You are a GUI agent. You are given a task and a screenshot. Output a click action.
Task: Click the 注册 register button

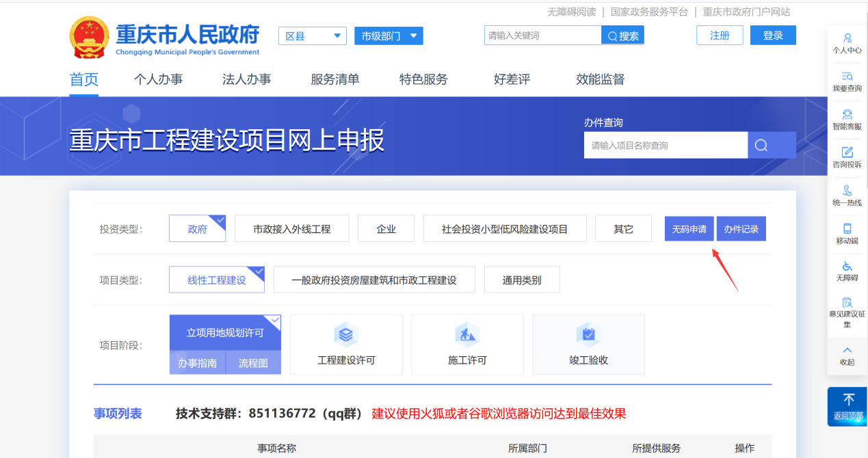720,36
